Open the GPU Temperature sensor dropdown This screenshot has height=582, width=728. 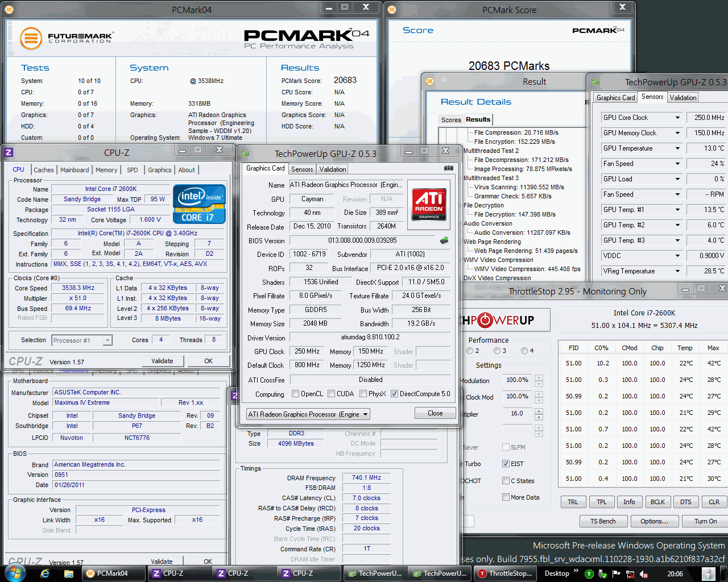[x=677, y=148]
